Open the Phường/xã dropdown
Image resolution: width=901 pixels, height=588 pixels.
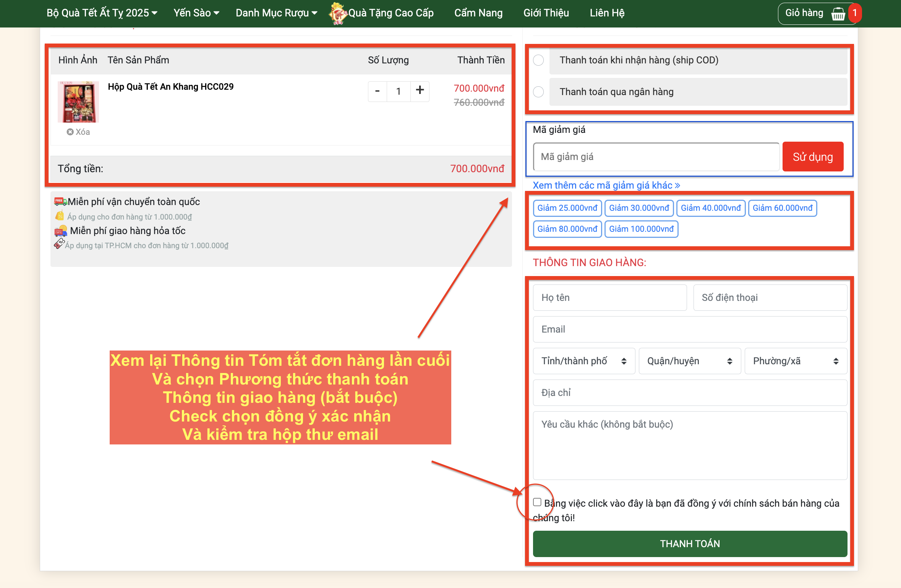coord(796,361)
